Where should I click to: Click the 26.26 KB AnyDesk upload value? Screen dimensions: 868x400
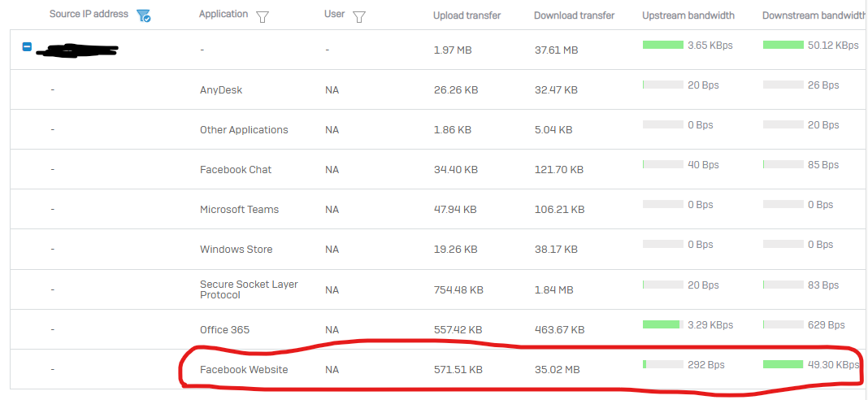456,89
